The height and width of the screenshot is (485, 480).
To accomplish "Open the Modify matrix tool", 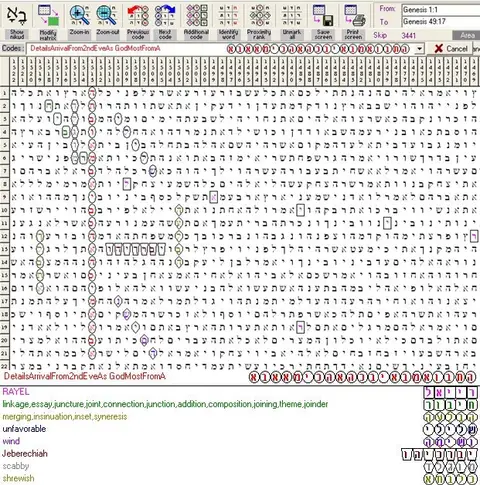I will 48,21.
